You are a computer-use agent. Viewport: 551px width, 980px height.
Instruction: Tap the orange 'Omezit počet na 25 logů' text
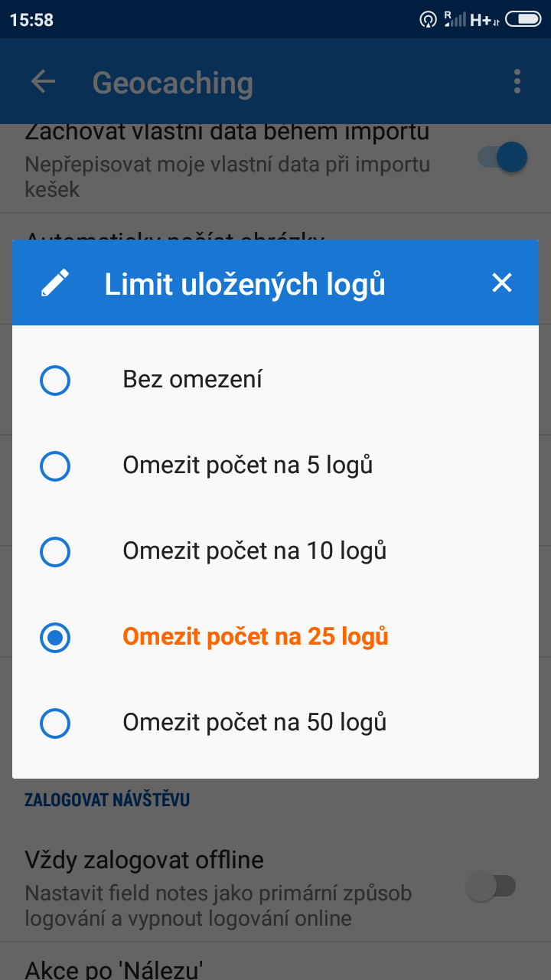coord(256,636)
